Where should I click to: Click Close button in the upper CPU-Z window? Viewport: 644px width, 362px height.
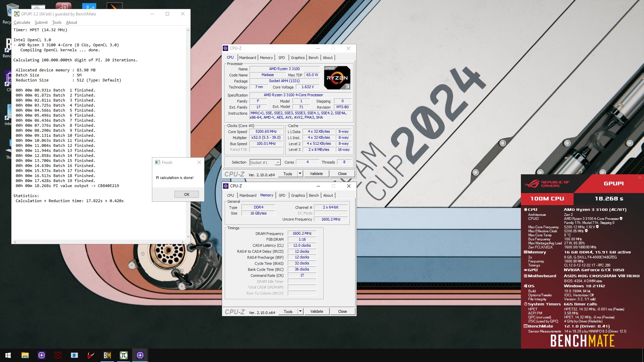342,174
